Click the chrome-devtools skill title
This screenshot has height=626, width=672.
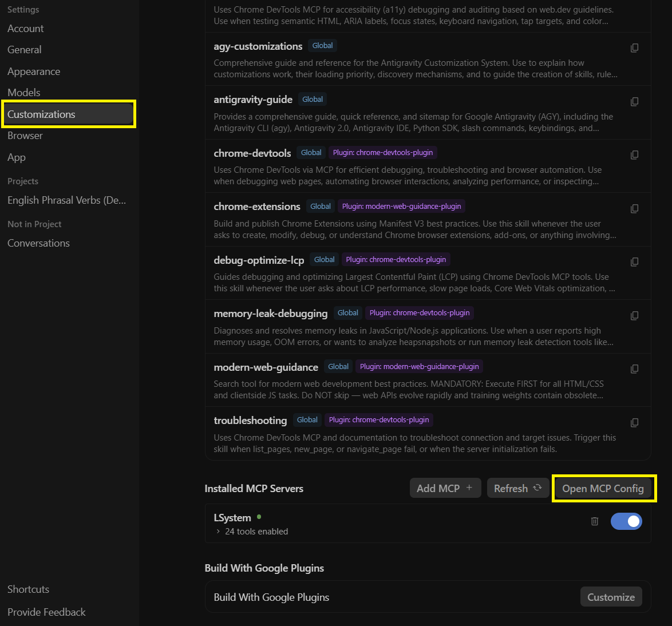coord(252,153)
